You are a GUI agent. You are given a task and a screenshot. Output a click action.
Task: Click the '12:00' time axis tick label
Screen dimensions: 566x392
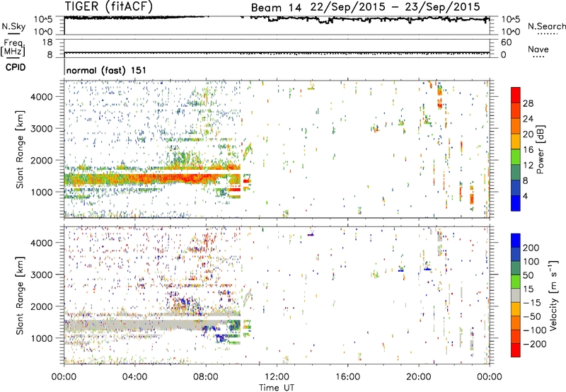pyautogui.click(x=277, y=377)
